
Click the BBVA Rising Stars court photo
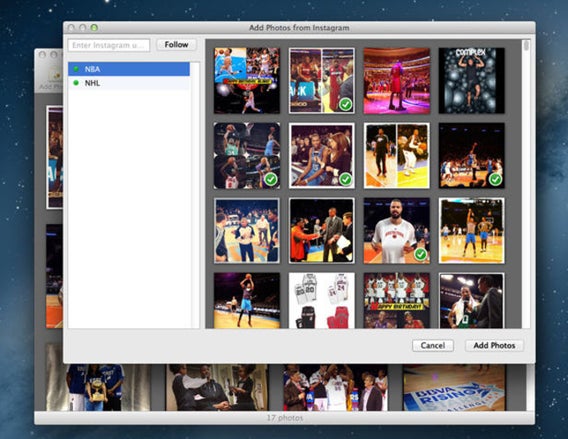coord(454,388)
